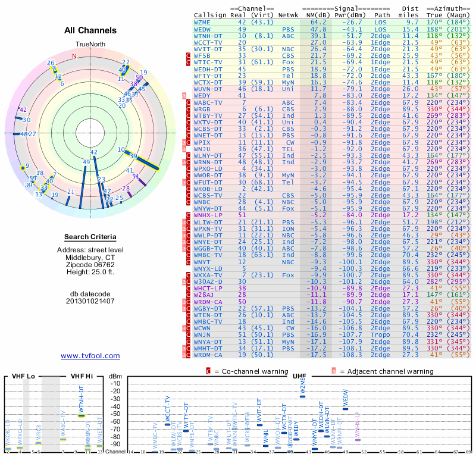Click channel 9 dot on radar plot
The width and height of the screenshot is (476, 457).
[23, 168]
